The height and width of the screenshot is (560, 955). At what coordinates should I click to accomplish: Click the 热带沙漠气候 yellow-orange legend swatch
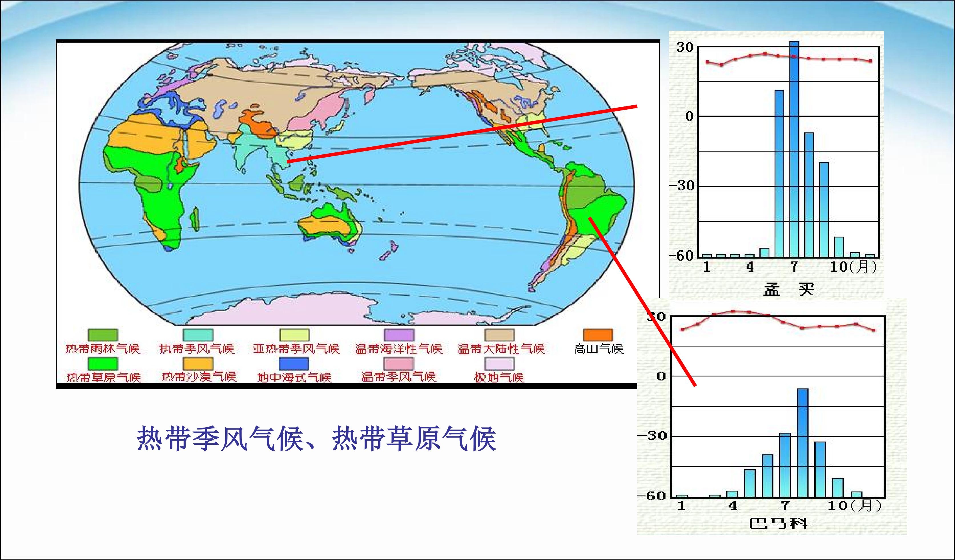point(198,364)
